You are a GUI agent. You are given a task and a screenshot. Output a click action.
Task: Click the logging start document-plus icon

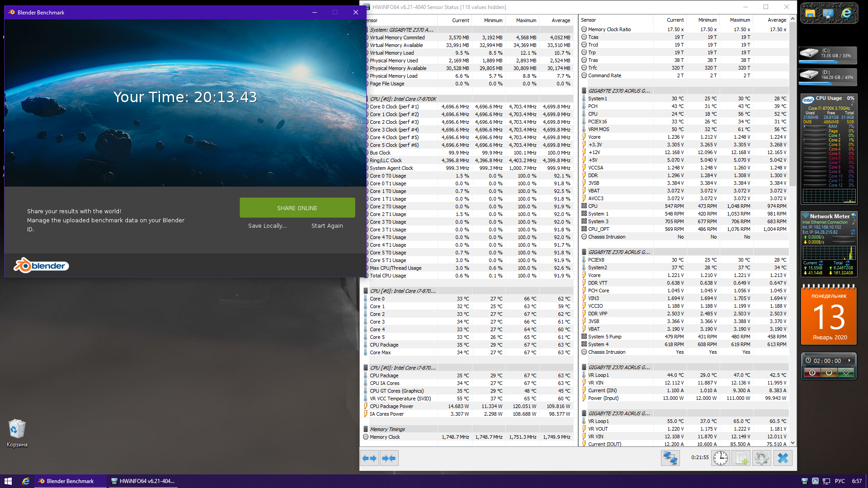(741, 458)
